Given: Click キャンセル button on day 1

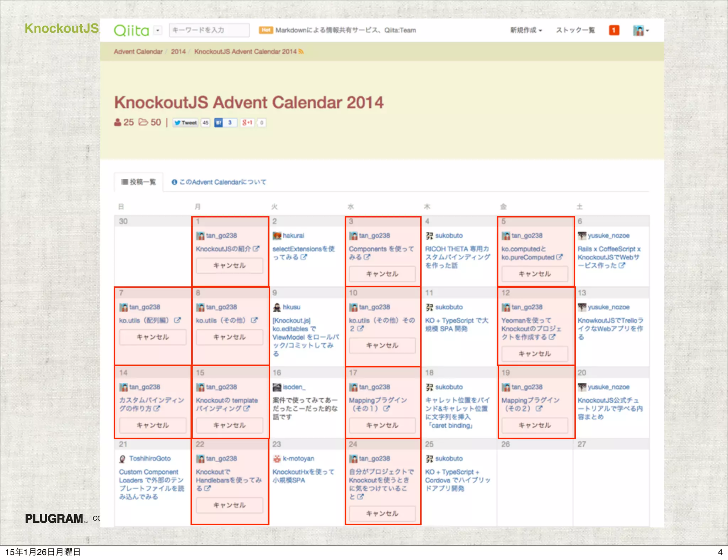Looking at the screenshot, I should (230, 265).
